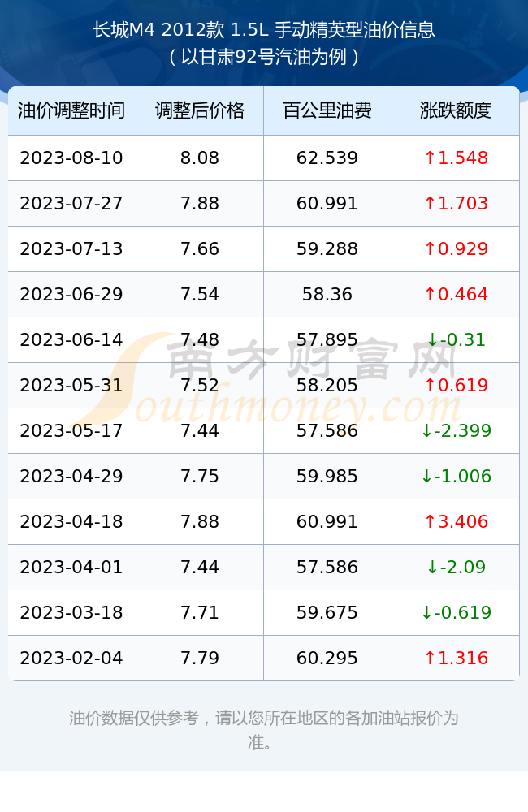Select the 2023-06-29 date cell
The width and height of the screenshot is (528, 812).
72,294
